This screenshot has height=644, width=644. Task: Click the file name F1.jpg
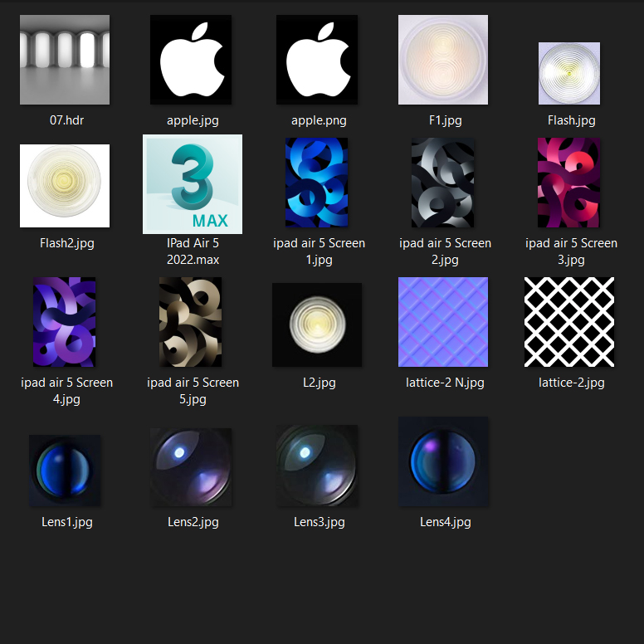(x=445, y=121)
